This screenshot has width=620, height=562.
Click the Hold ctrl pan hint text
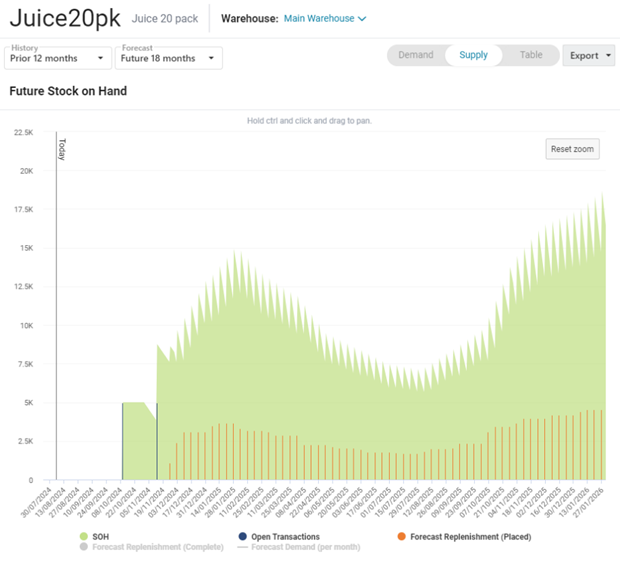[x=316, y=121]
